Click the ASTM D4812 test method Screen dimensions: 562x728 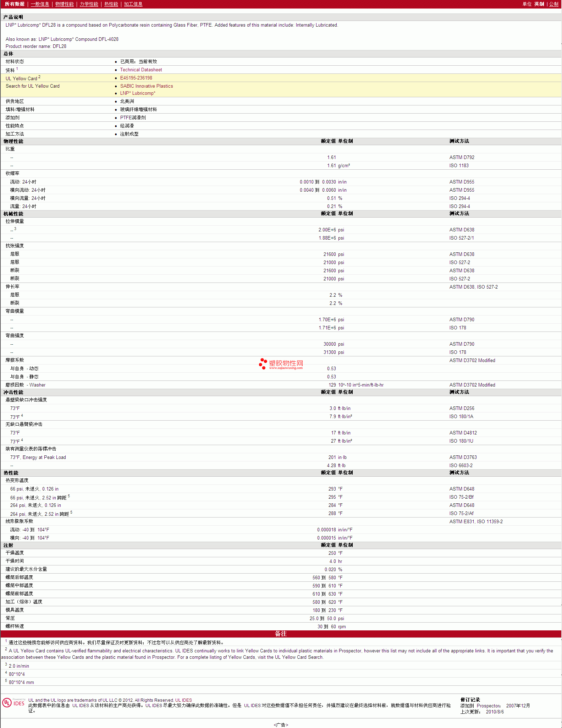(x=463, y=433)
